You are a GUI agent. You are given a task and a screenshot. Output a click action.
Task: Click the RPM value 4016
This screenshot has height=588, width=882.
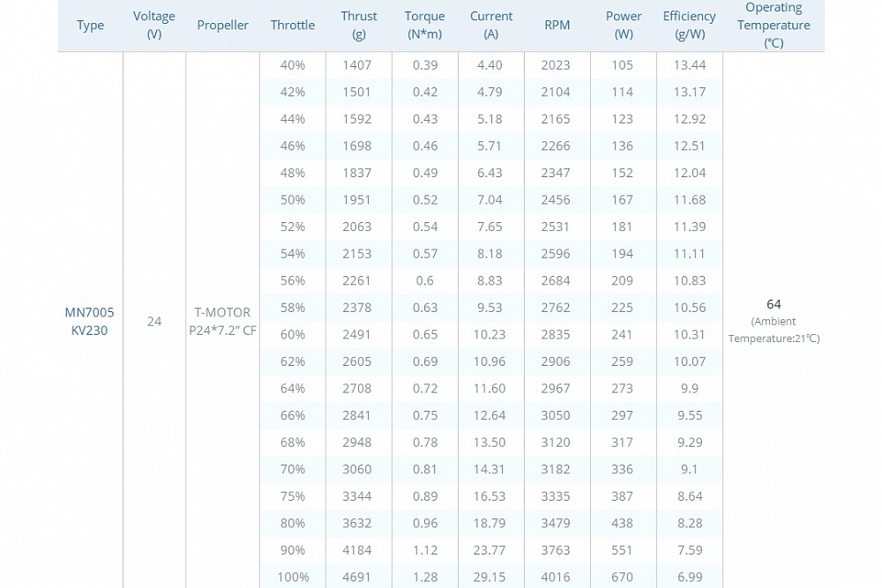tap(557, 577)
